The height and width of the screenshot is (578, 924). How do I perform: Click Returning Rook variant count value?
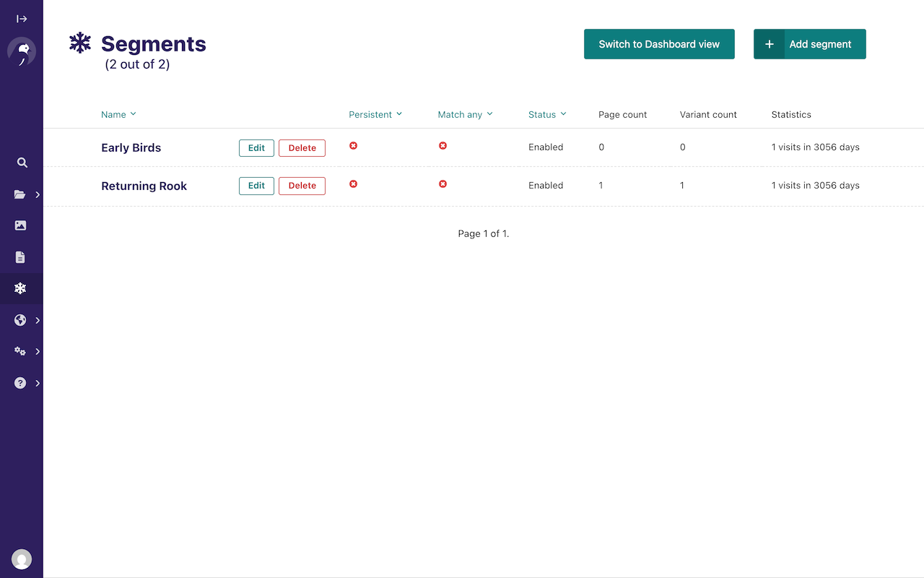(682, 185)
